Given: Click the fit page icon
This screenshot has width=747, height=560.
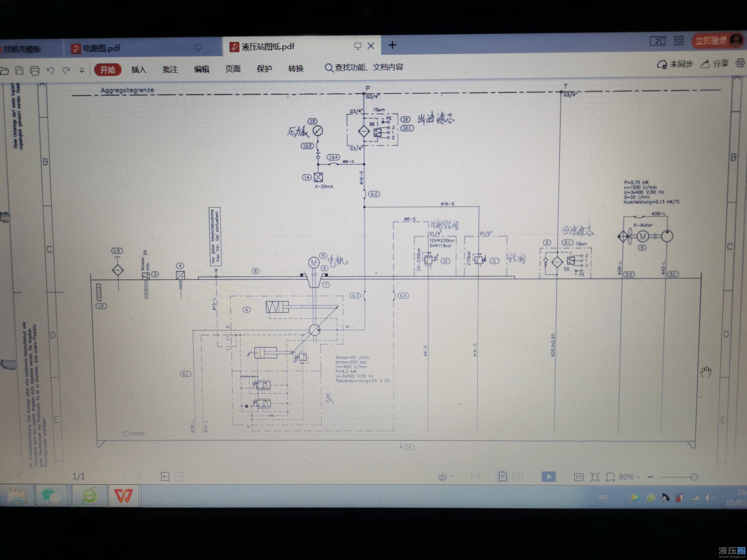Looking at the screenshot, I should (x=595, y=477).
